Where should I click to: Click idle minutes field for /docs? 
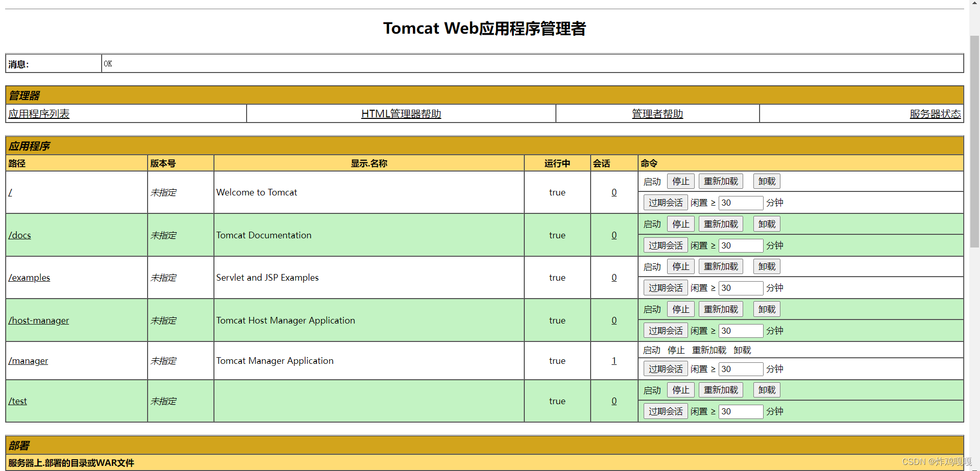click(x=741, y=245)
